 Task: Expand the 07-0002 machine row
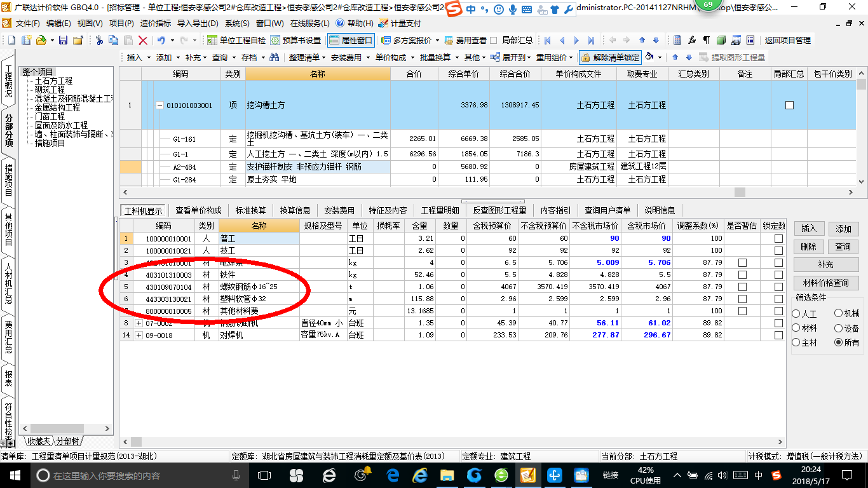tap(139, 323)
